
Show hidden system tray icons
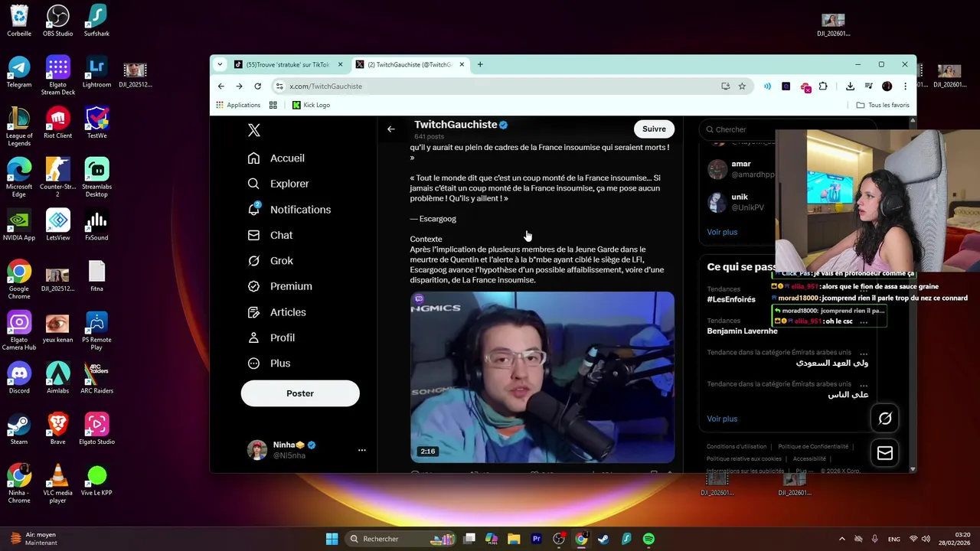[x=842, y=539]
